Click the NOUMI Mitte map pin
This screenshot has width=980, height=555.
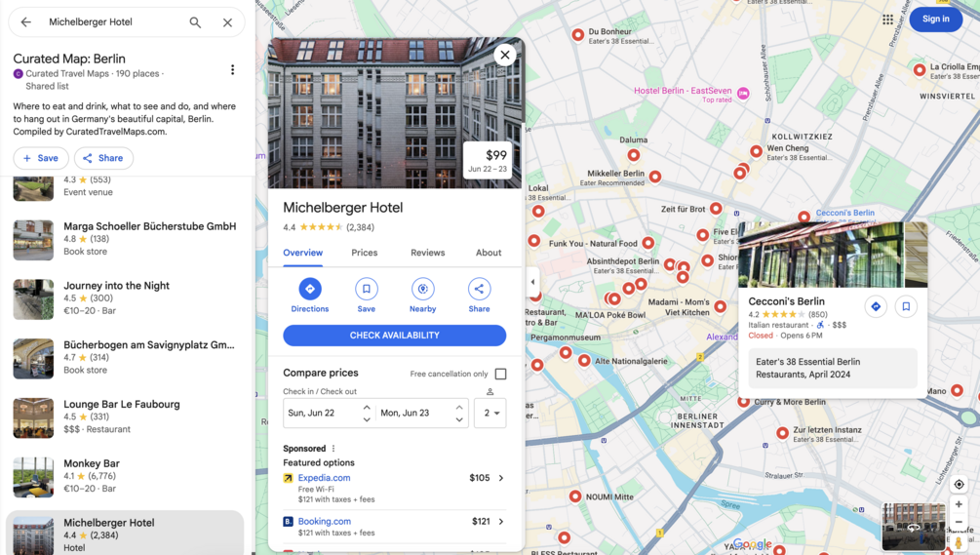click(575, 496)
